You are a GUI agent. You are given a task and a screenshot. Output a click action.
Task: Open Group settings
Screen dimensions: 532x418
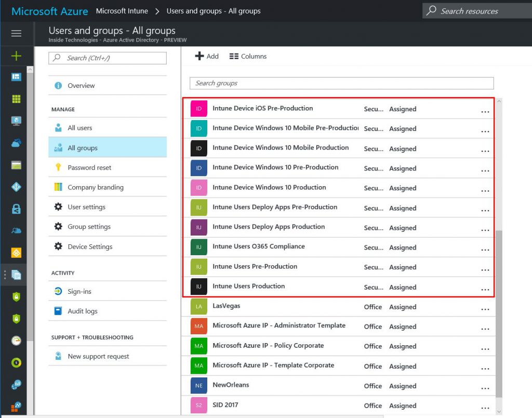point(108,227)
